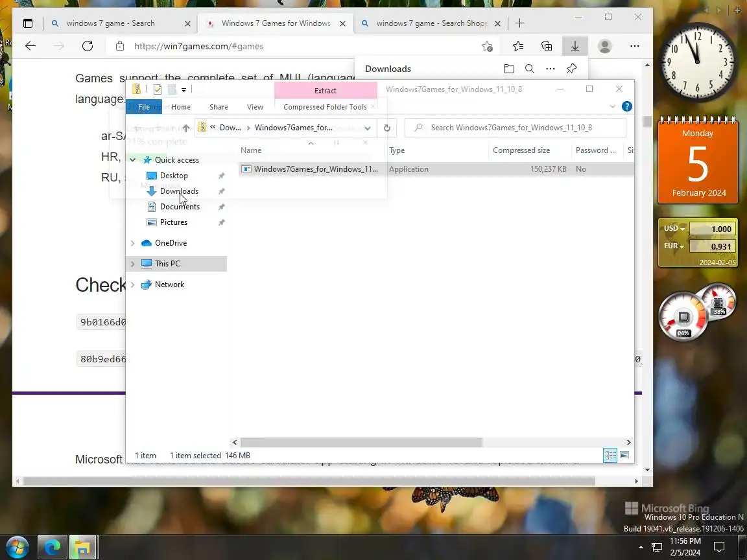Search downloads in Downloads panel
Image resolution: width=747 pixels, height=560 pixels.
529,69
